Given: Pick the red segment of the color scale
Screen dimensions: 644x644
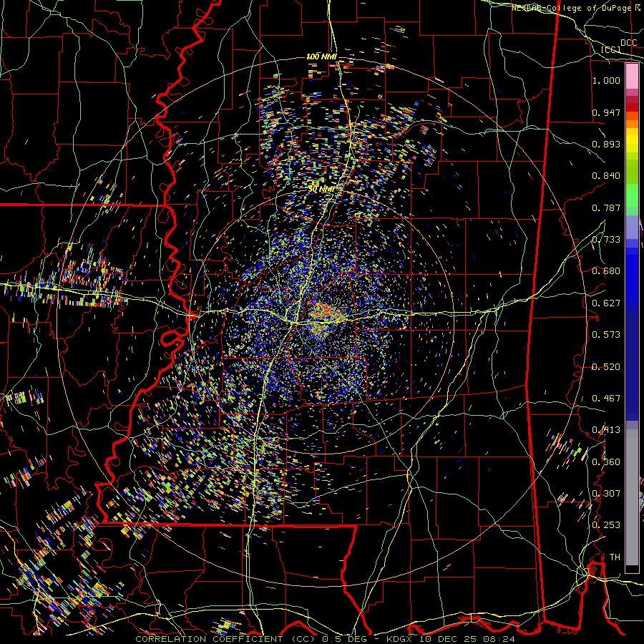Looking at the screenshot, I should tap(632, 107).
